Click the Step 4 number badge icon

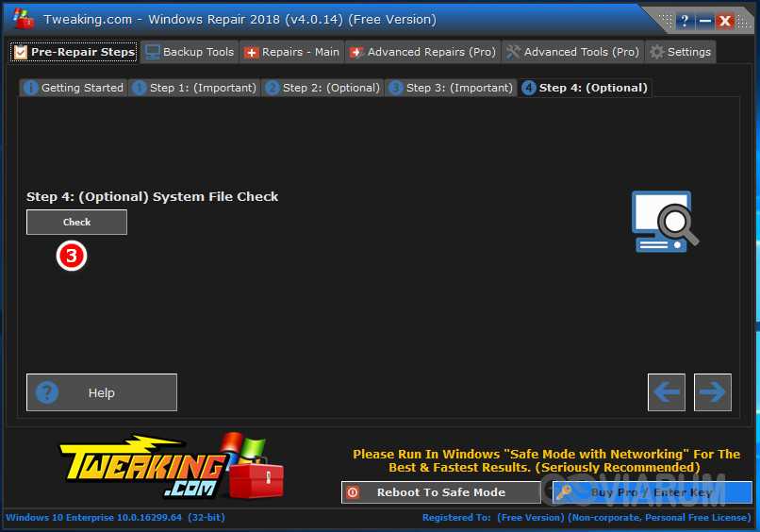(x=528, y=88)
